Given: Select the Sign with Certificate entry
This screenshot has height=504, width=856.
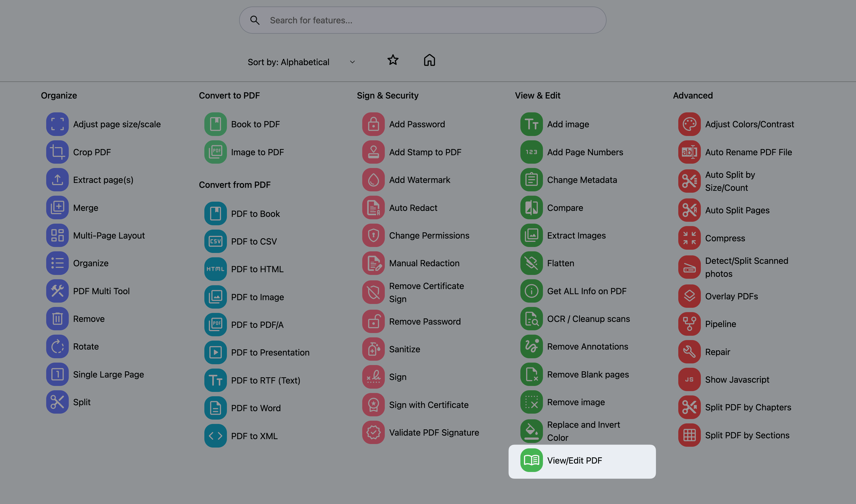Looking at the screenshot, I should [x=428, y=405].
